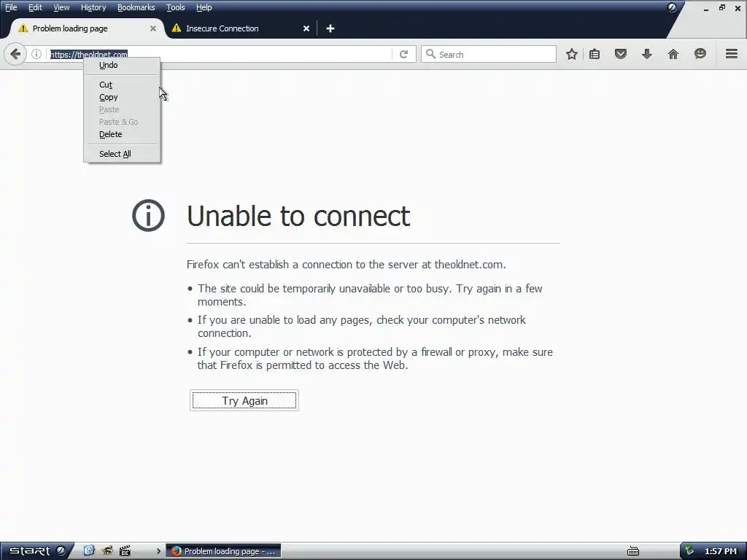Switch to the Insecure Connection tab
747x560 pixels.
[241, 28]
